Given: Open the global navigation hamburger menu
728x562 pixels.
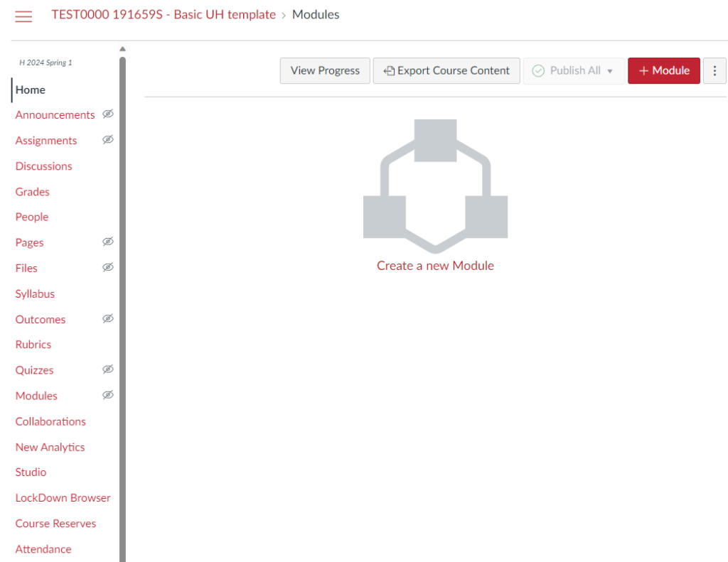Looking at the screenshot, I should (x=23, y=17).
